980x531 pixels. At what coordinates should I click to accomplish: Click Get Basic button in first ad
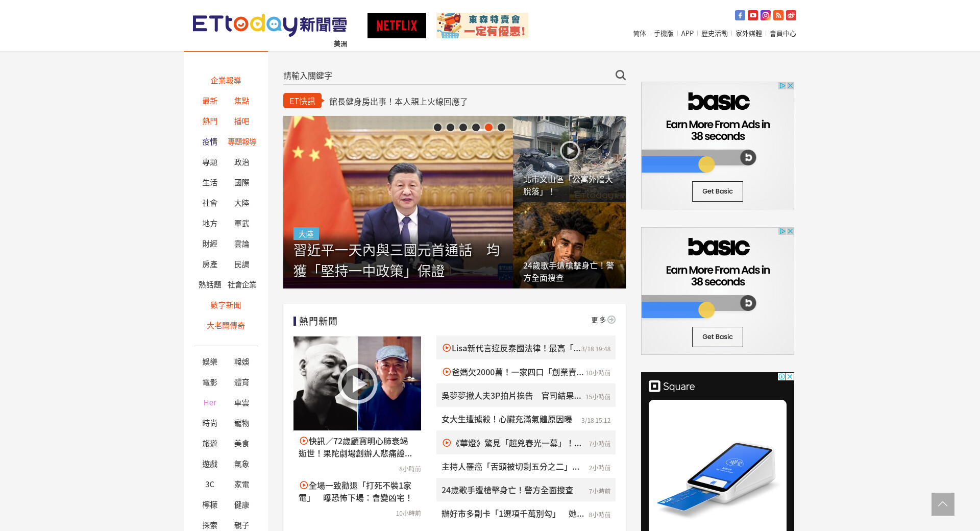click(x=717, y=191)
